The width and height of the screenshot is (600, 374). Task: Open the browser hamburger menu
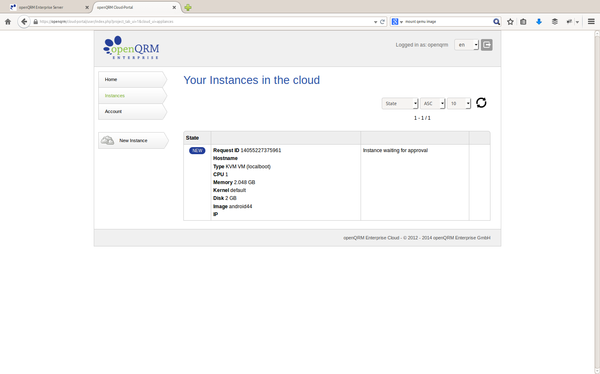click(591, 22)
